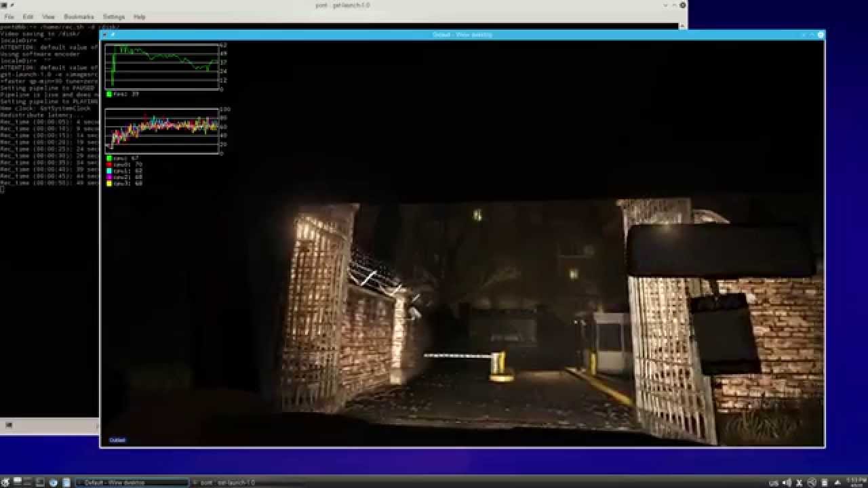Image resolution: width=868 pixels, height=488 pixels.
Task: Click the CPU usage graph overlay
Action: (162, 131)
